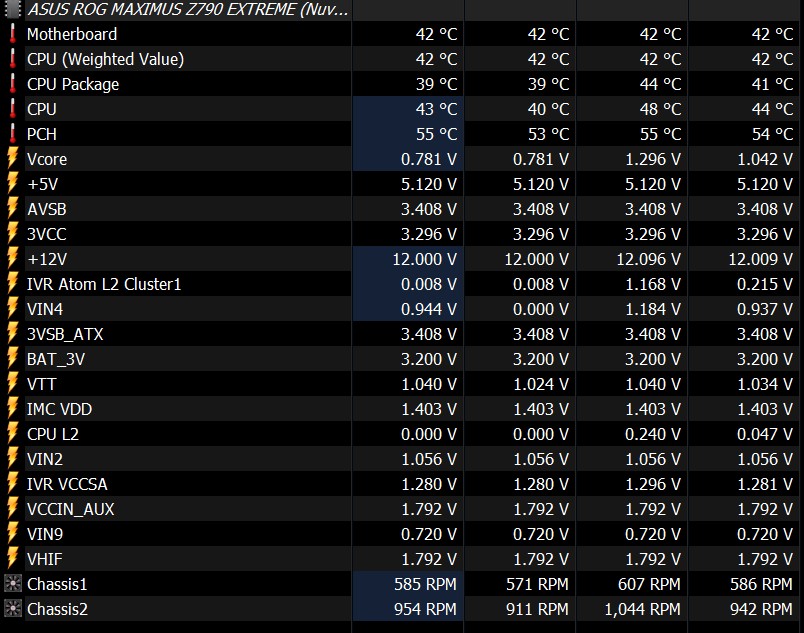The width and height of the screenshot is (804, 633).
Task: Click the voltage icon beside VIN4
Action: point(13,309)
